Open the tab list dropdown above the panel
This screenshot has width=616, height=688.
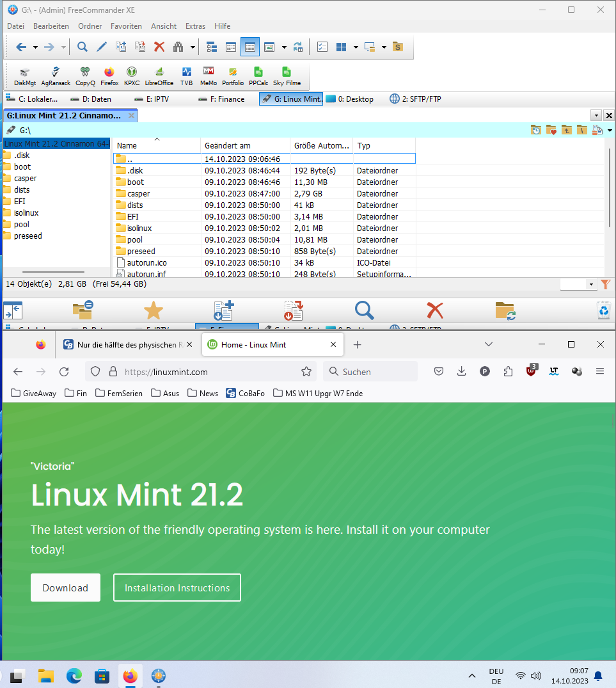pos(596,115)
